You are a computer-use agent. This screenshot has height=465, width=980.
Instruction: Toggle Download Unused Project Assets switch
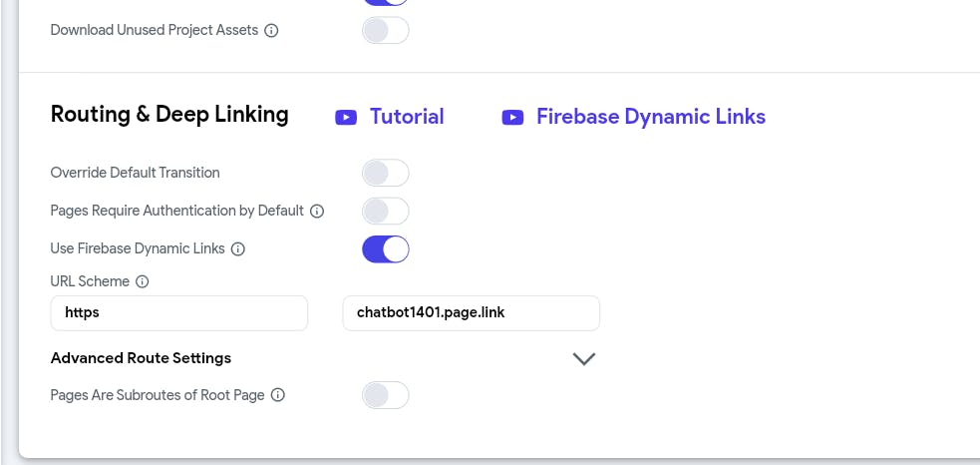click(x=385, y=31)
